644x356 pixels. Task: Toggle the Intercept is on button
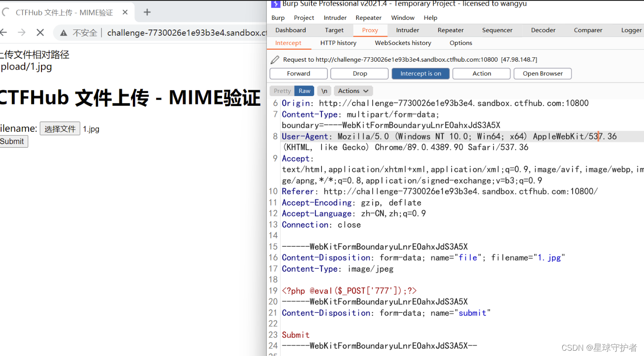[420, 74]
